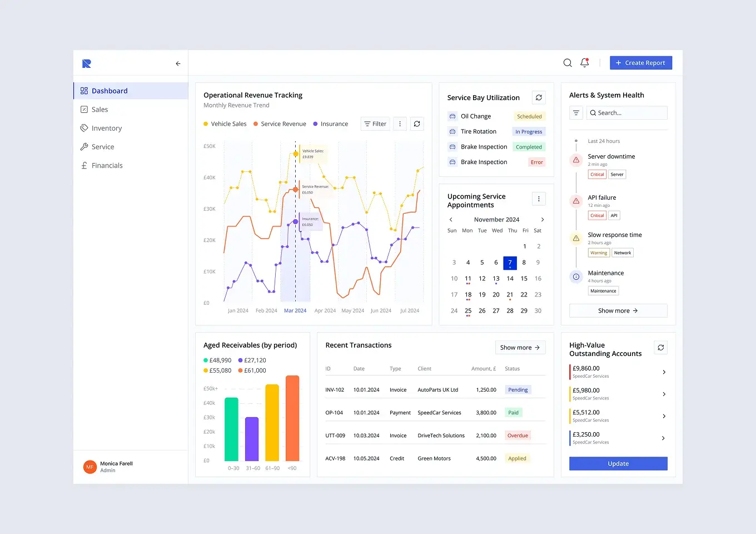Screen dimensions: 756x534
Task: Toggle Vehicle Sales legend series
Action: pyautogui.click(x=225, y=124)
